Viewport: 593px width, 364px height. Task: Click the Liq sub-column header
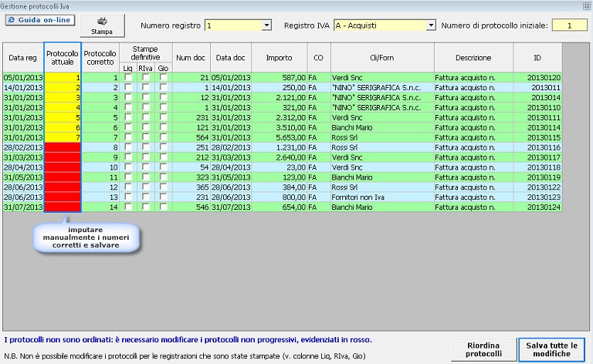pyautogui.click(x=128, y=68)
